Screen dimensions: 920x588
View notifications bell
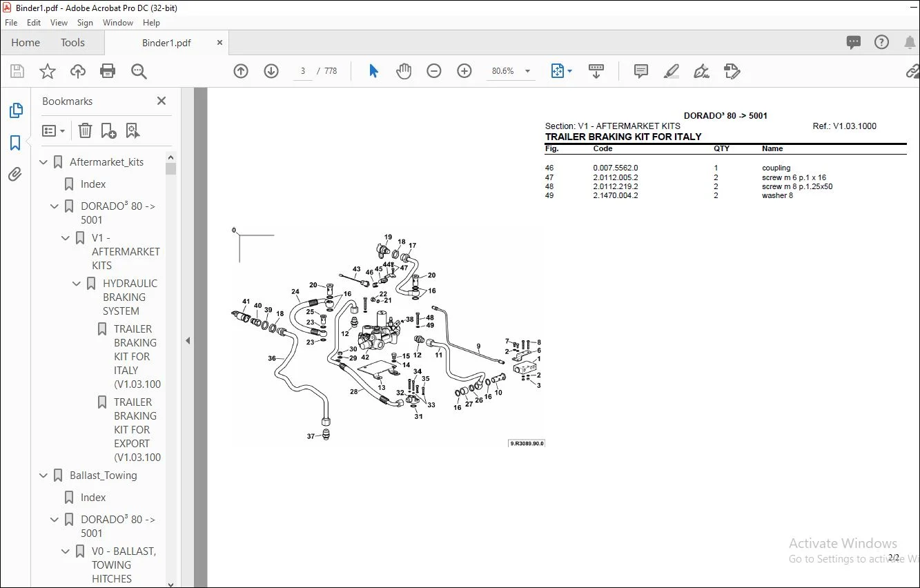910,42
